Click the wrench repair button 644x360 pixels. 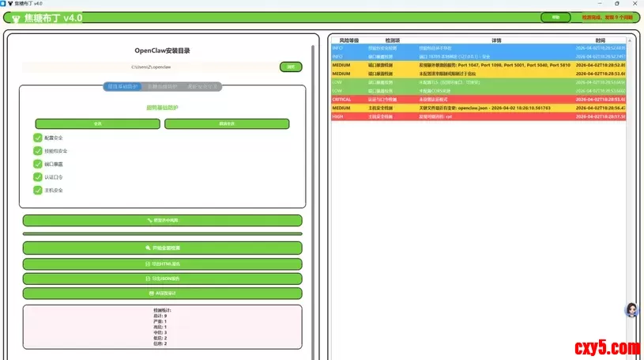click(162, 221)
